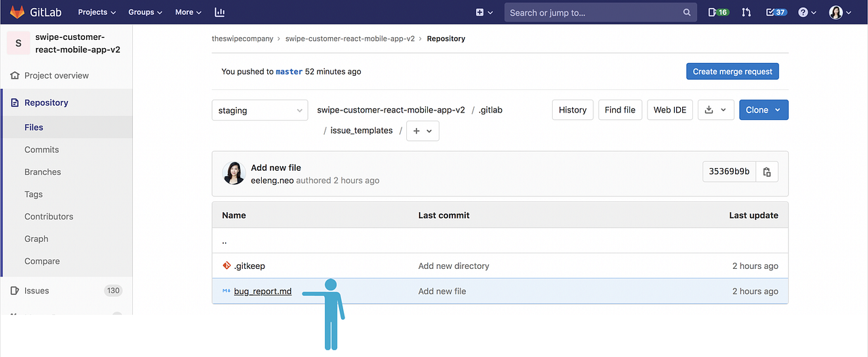Image resolution: width=868 pixels, height=357 pixels.
Task: Click the .gitkeep git file icon
Action: 226,266
